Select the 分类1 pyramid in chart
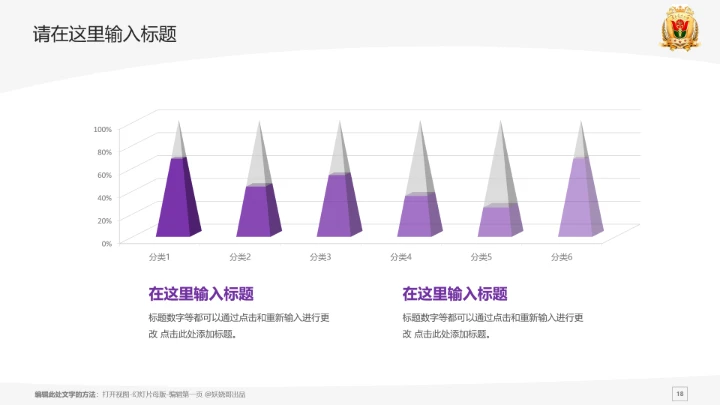This screenshot has width=720, height=405. click(x=179, y=180)
